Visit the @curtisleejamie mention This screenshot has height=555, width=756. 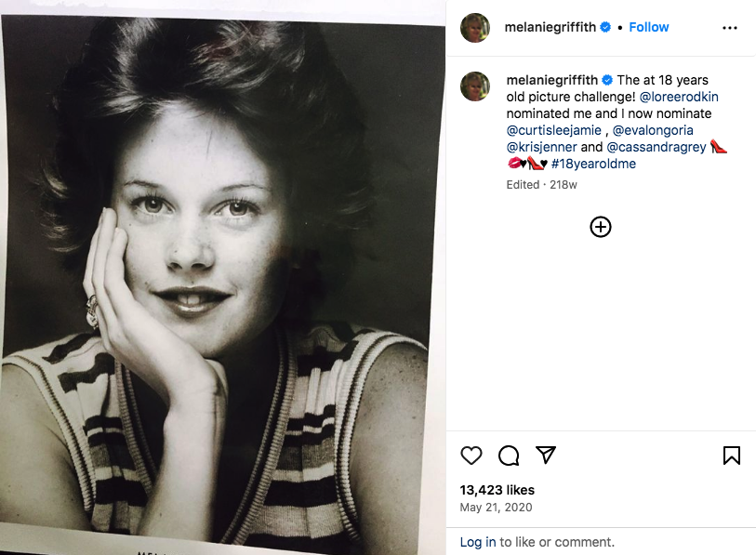[x=554, y=130]
